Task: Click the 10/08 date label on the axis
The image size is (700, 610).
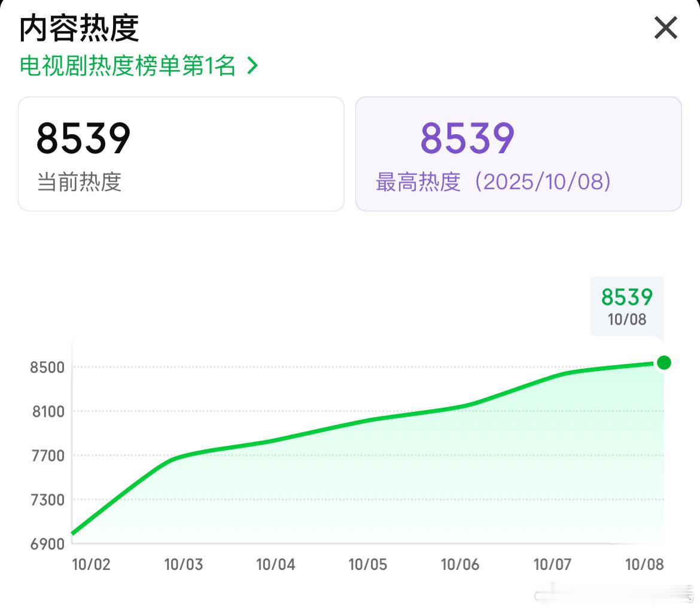Action: coord(644,565)
